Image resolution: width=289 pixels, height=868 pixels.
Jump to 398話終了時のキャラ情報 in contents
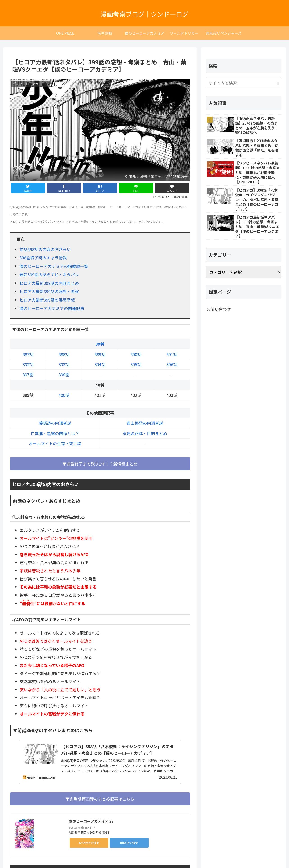pyautogui.click(x=43, y=258)
